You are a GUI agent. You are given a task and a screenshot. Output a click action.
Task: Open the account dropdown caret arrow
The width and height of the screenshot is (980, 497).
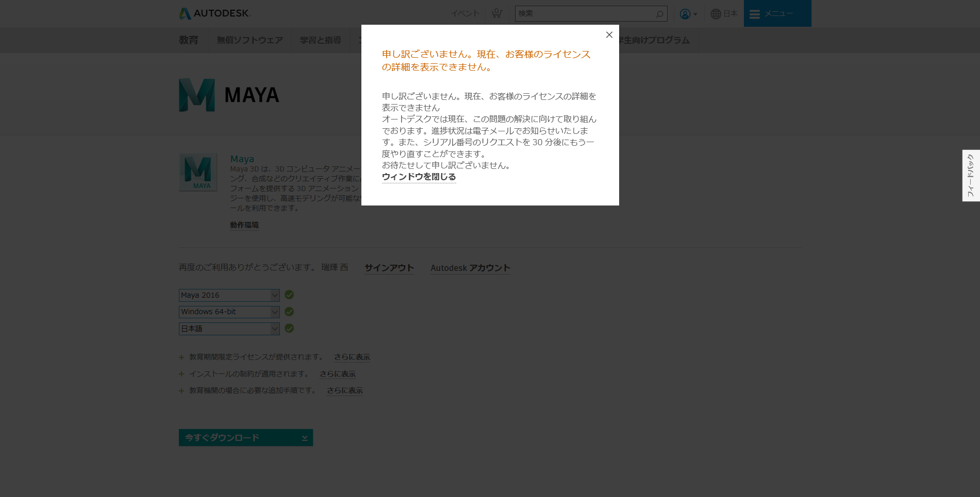pos(695,14)
